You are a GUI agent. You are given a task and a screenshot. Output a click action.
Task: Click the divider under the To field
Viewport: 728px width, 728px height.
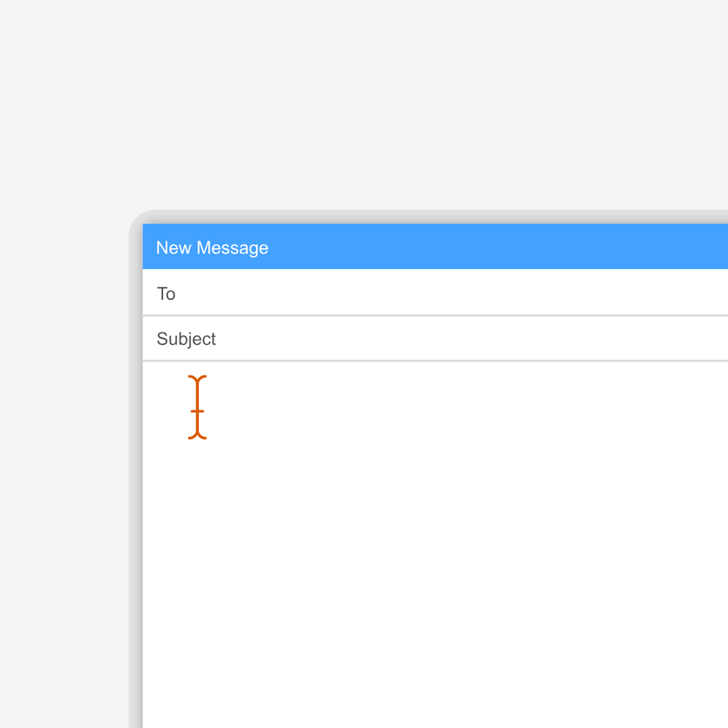point(404,315)
